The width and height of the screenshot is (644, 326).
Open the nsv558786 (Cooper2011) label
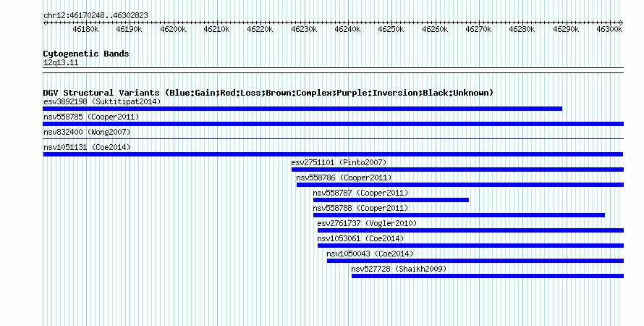344,177
